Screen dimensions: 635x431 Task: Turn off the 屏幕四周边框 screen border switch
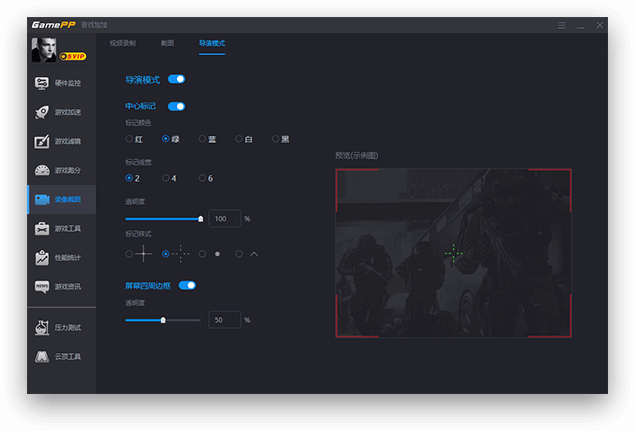[x=187, y=285]
